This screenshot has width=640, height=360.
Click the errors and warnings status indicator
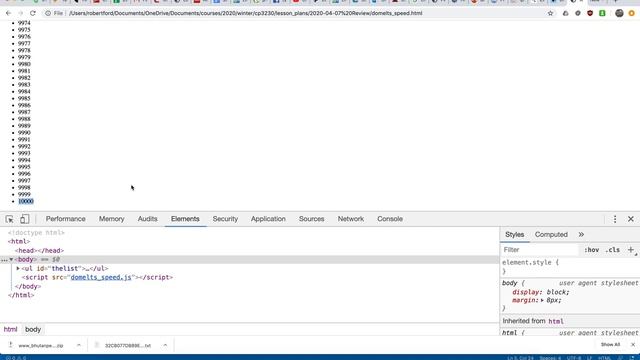pos(16,358)
